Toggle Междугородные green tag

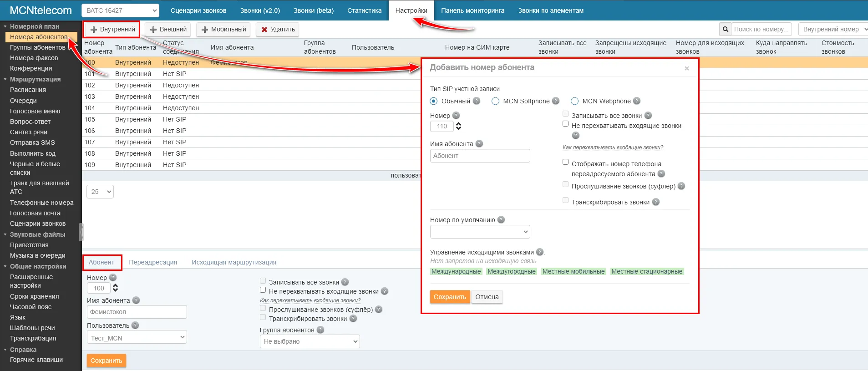[512, 271]
